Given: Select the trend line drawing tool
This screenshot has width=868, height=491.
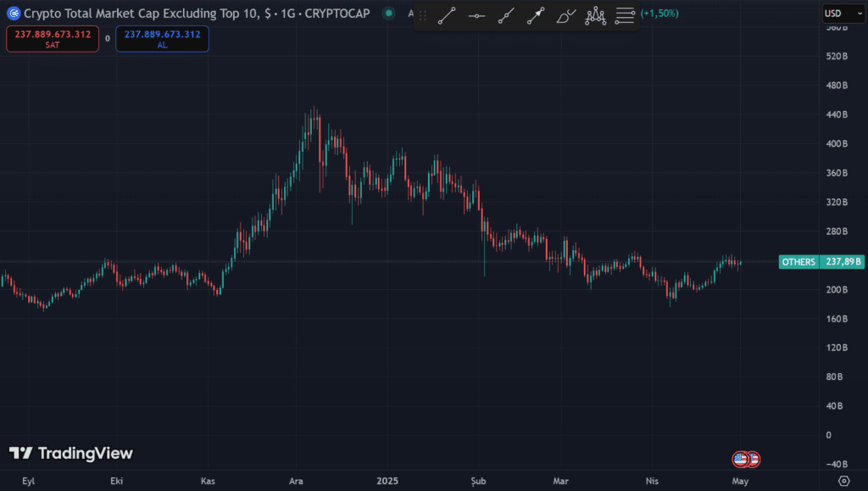Looking at the screenshot, I should (447, 15).
